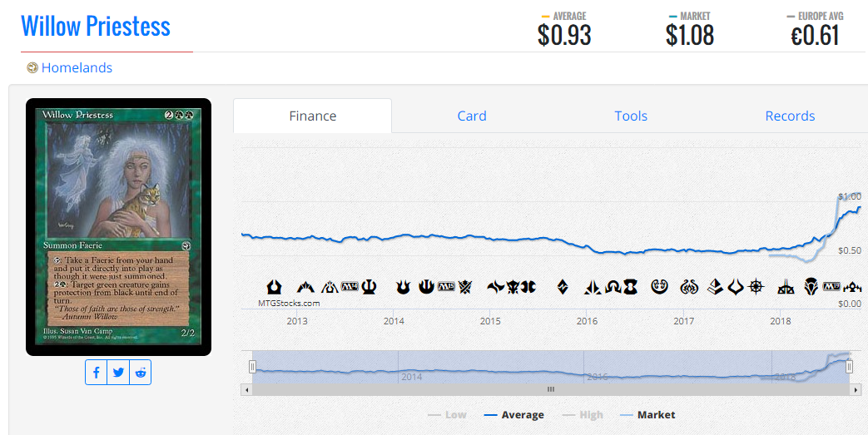Viewport: 868px width, 435px height.
Task: Click the $0.50 y-axis label
Action: (849, 250)
